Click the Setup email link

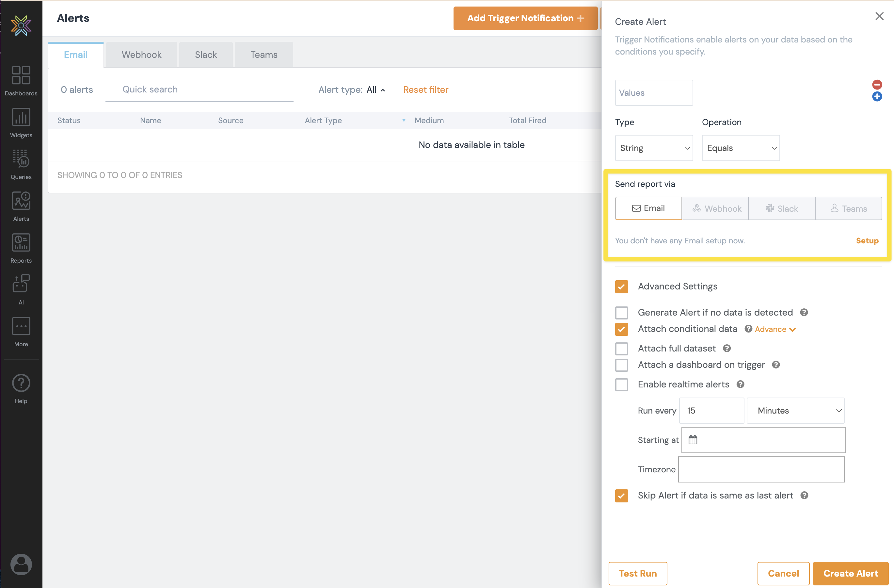pyautogui.click(x=867, y=241)
